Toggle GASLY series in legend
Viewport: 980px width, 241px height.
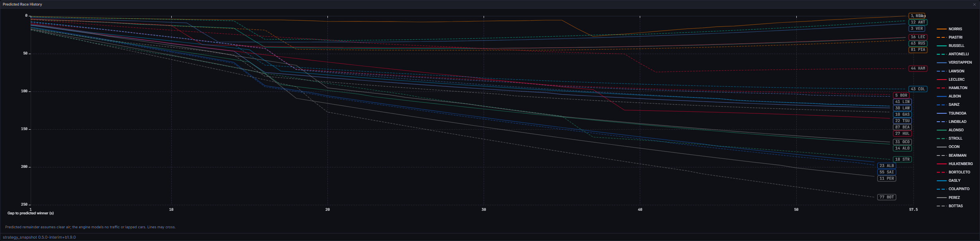point(949,181)
